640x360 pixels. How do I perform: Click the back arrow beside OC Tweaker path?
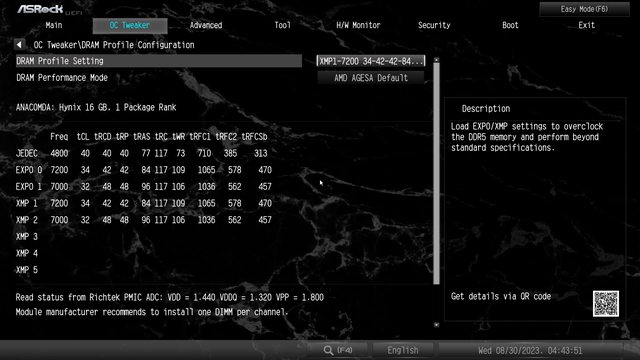[x=19, y=44]
